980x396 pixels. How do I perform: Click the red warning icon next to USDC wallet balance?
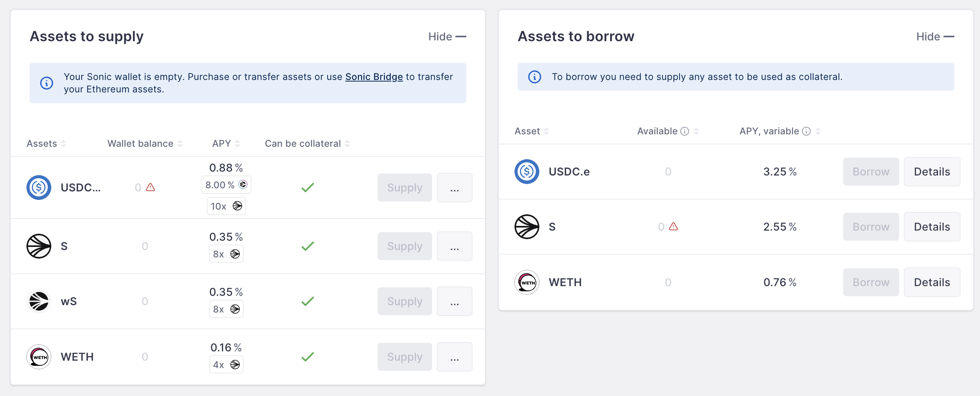click(150, 188)
